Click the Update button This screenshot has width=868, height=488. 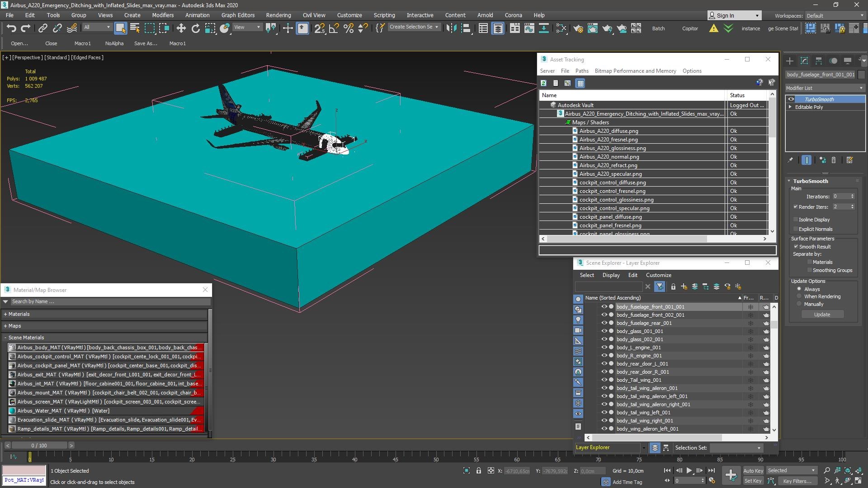[x=822, y=314]
